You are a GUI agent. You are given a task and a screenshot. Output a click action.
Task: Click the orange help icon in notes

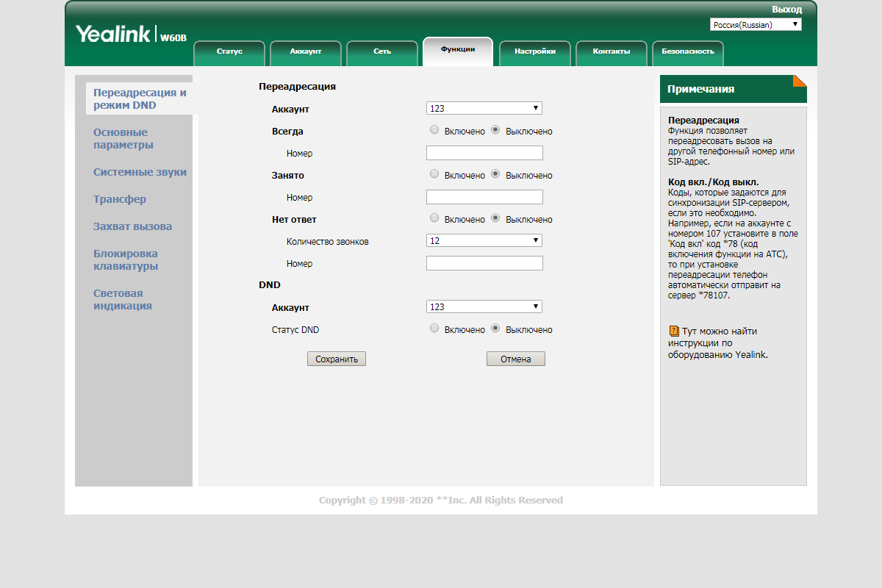[x=673, y=331]
